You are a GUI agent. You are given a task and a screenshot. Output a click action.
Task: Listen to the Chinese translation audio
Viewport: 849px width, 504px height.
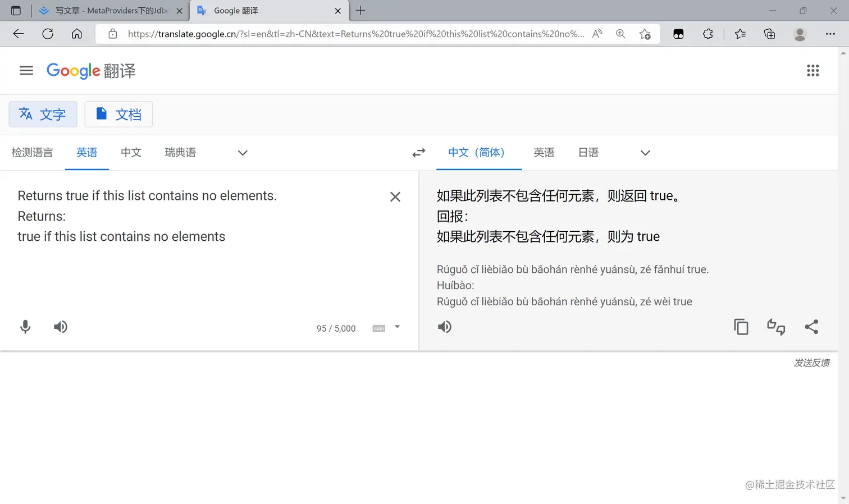(x=445, y=327)
